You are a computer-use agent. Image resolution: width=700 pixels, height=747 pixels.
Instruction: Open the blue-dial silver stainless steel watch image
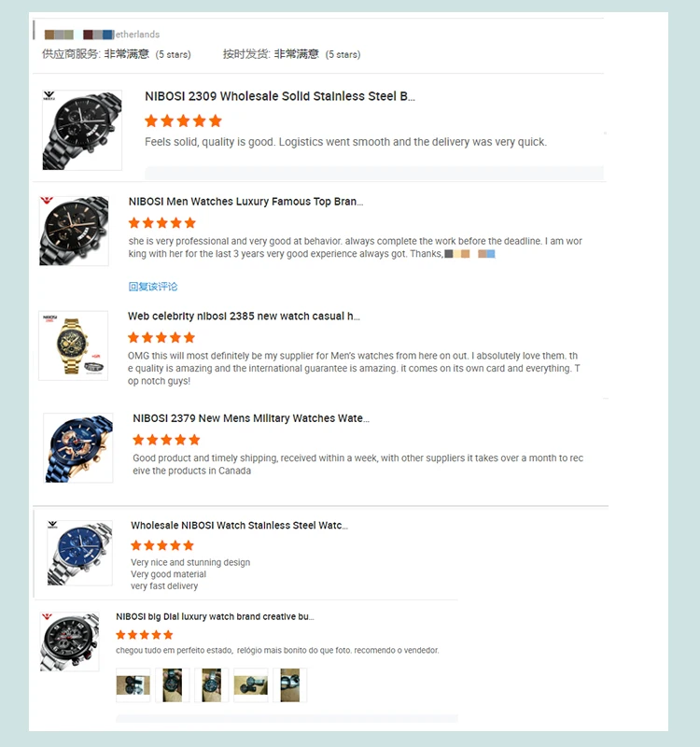click(x=80, y=553)
